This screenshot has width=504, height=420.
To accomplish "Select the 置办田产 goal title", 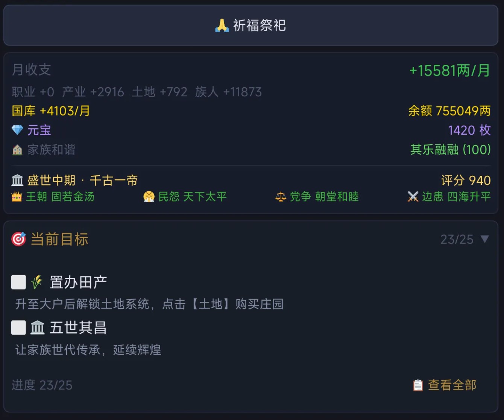I will (x=78, y=282).
